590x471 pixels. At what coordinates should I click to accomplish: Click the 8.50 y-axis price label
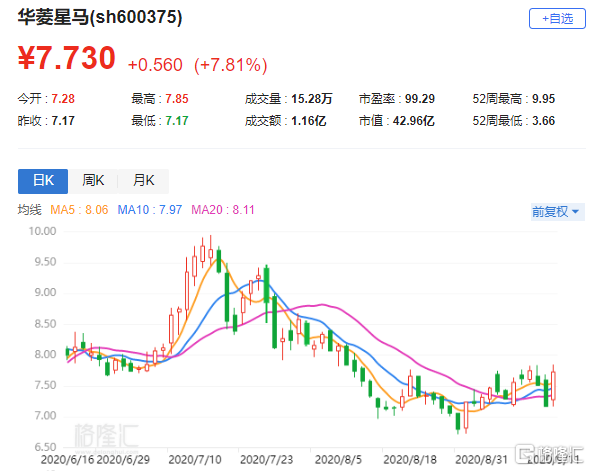point(45,324)
